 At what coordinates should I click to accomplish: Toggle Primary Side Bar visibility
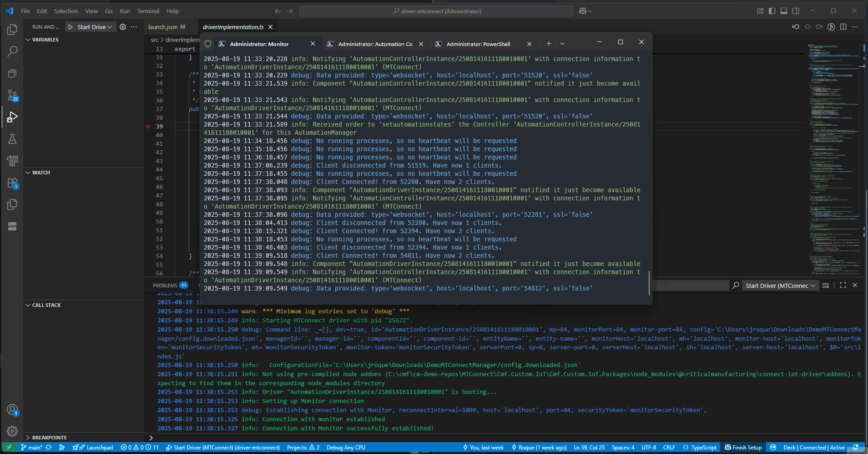[772, 11]
